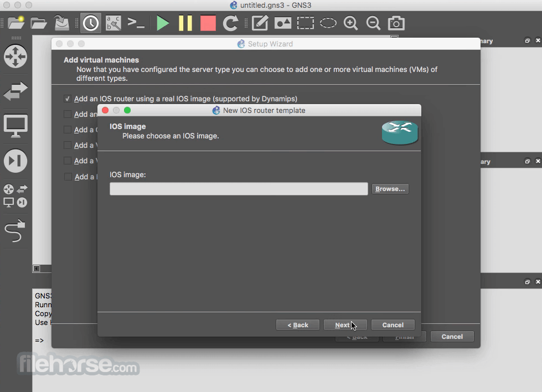Click the Zoom in magnifier icon

pos(350,23)
